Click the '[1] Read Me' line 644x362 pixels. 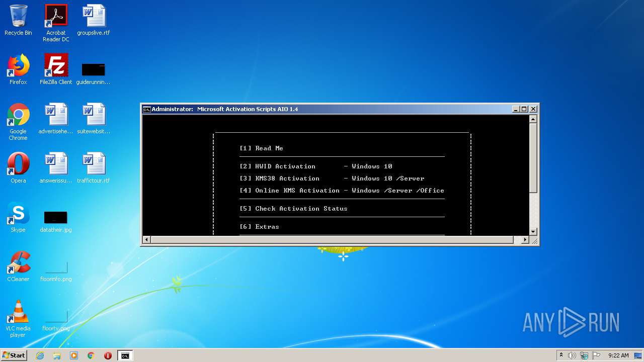pos(261,148)
